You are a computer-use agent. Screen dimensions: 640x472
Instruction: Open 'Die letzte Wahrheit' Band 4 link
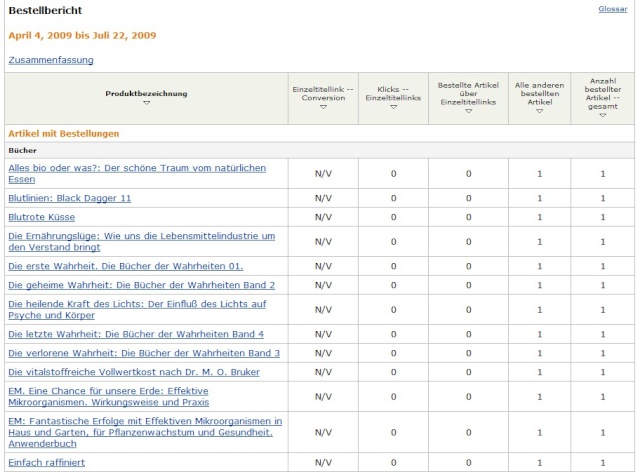[x=136, y=334]
